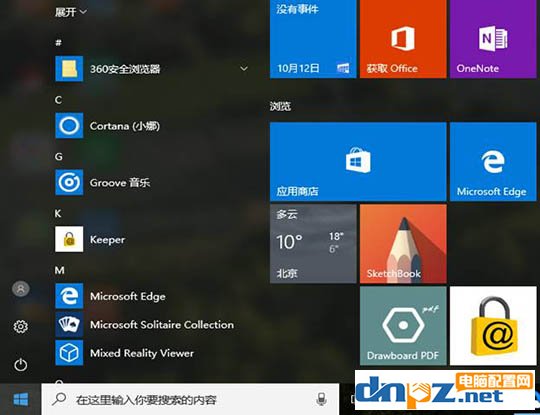Open the 360安全浏览器 folder icon

[69, 69]
